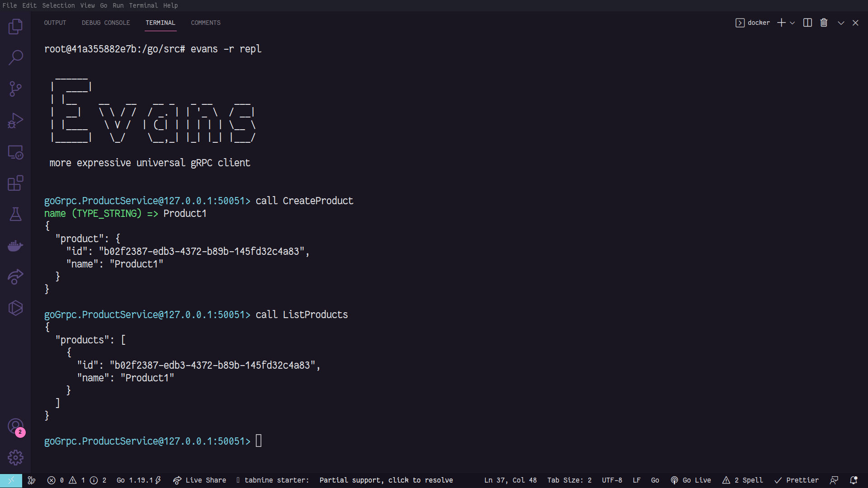The width and height of the screenshot is (868, 488).
Task: Click the 'evans -r repl' command line
Action: (226, 49)
